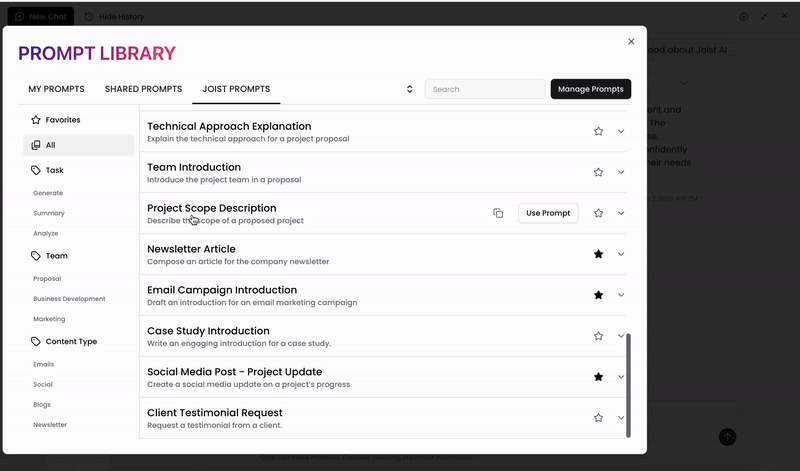Viewport: 800px width, 471px height.
Task: Open the Email Campaign Introduction prompt title
Action: coord(222,290)
